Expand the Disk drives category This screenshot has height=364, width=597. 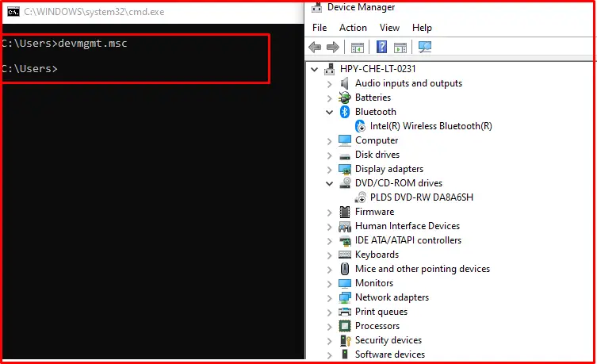click(329, 155)
